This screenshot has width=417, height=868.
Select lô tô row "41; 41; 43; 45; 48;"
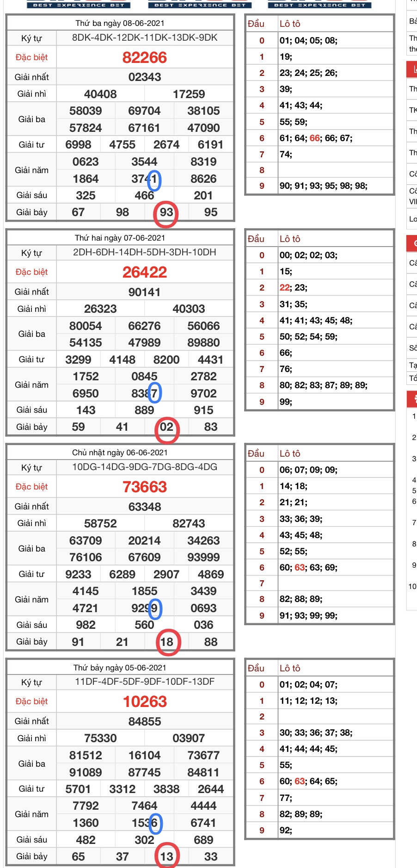(x=316, y=320)
